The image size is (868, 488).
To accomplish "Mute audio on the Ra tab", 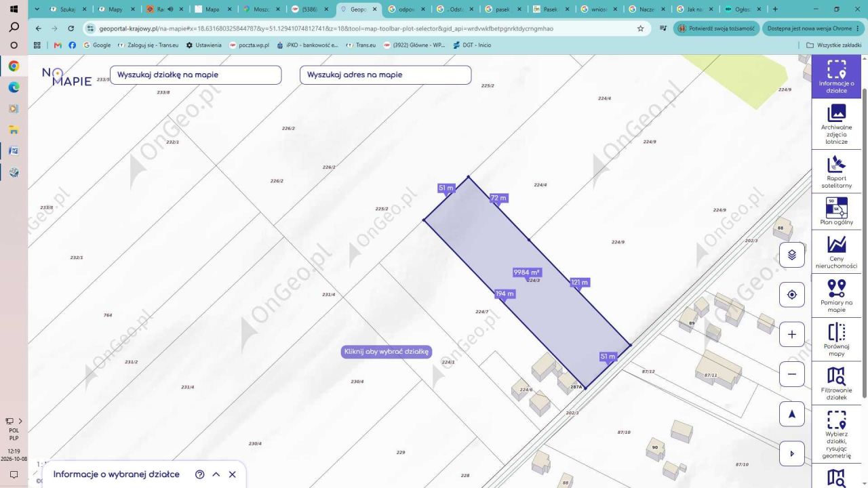I will point(170,9).
